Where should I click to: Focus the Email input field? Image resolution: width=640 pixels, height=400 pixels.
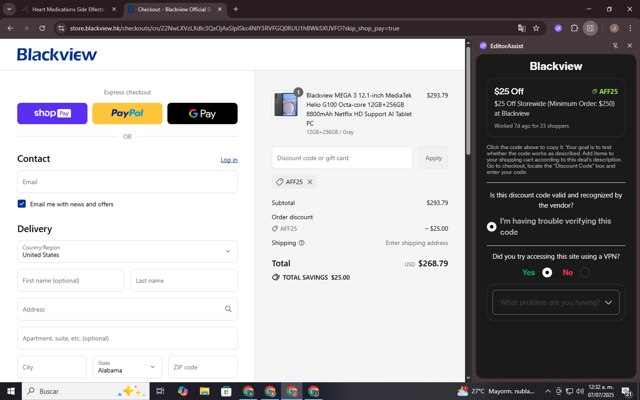pyautogui.click(x=127, y=182)
